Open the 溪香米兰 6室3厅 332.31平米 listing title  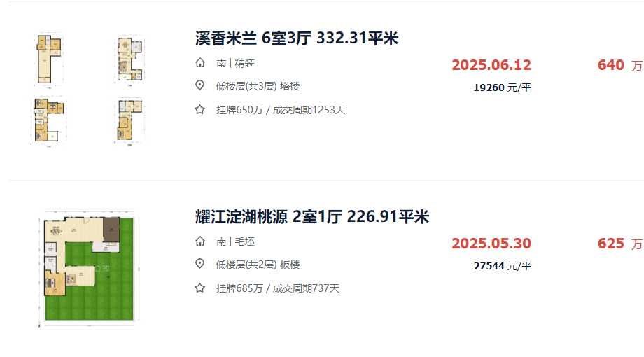point(297,38)
